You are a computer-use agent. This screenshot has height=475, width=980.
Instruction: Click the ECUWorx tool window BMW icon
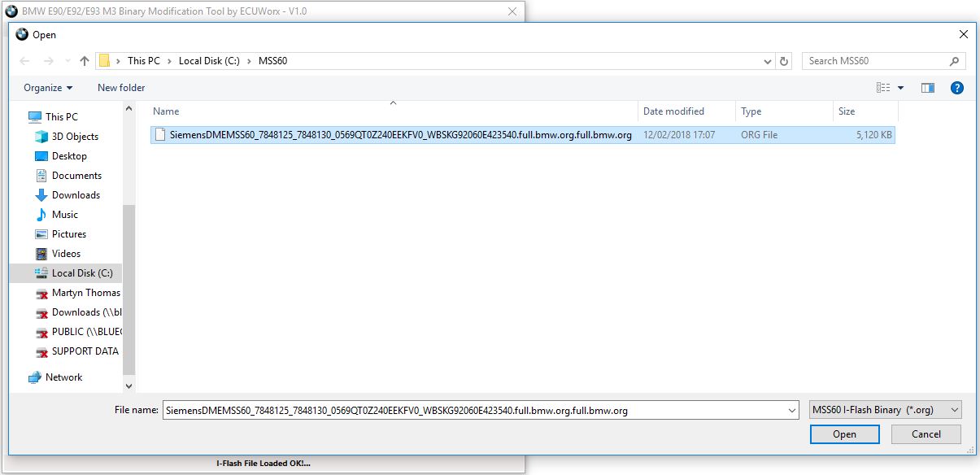pos(11,11)
